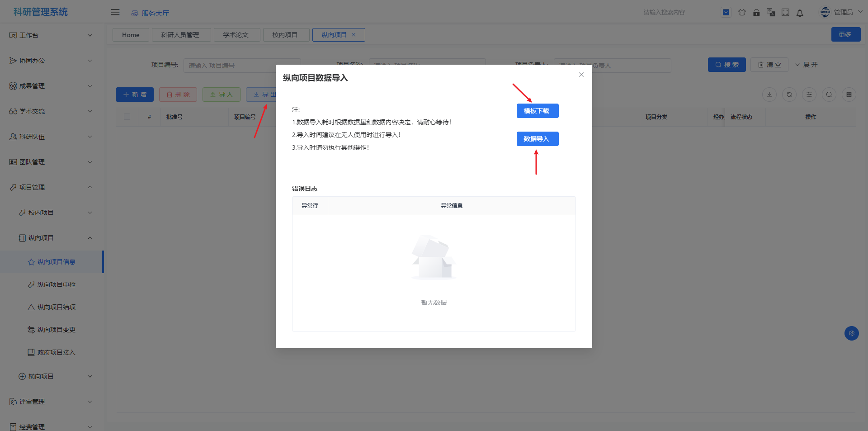Click the refresh icon above the table
This screenshot has width=868, height=431.
(789, 95)
